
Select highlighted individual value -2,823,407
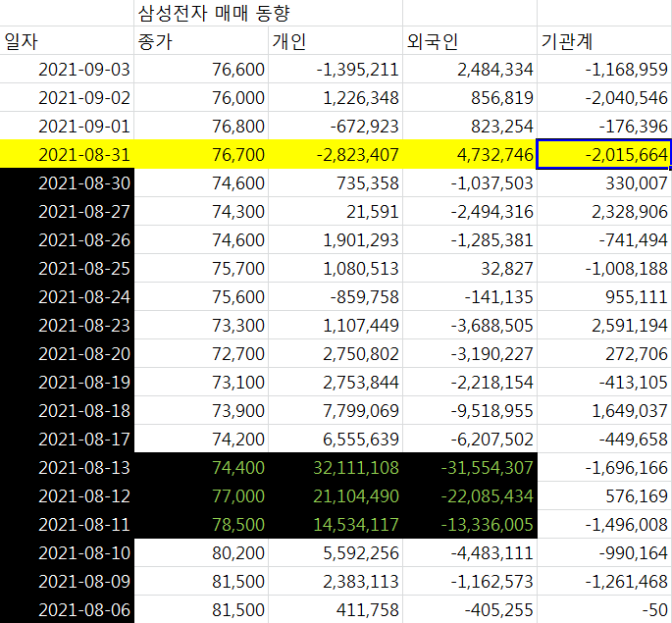pos(336,154)
